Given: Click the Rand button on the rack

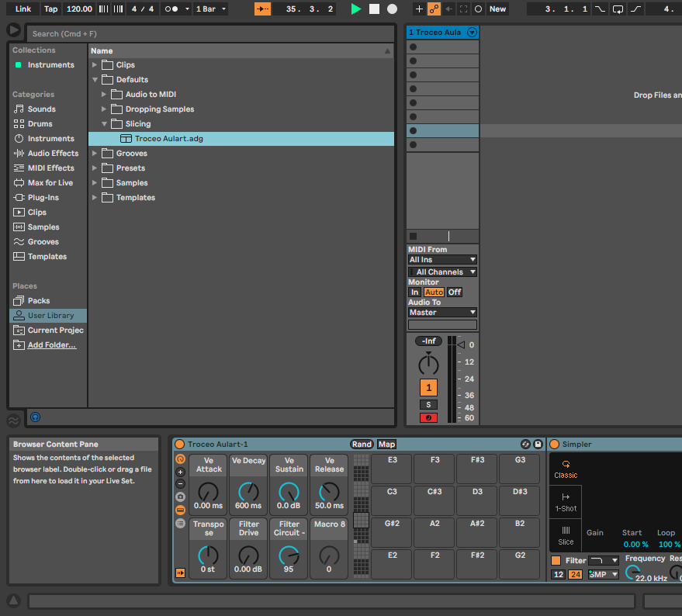Looking at the screenshot, I should [362, 444].
